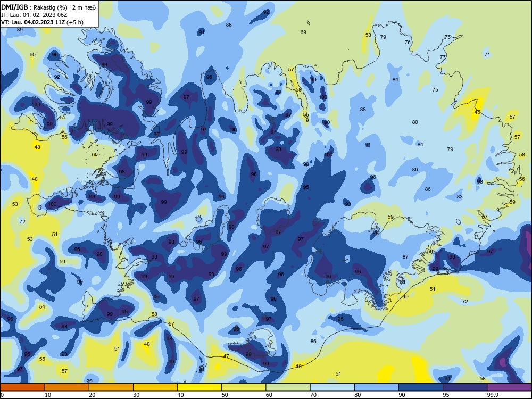Select the legend tick label '40'
Viewport: 532px width, 399px height.
coord(180,395)
